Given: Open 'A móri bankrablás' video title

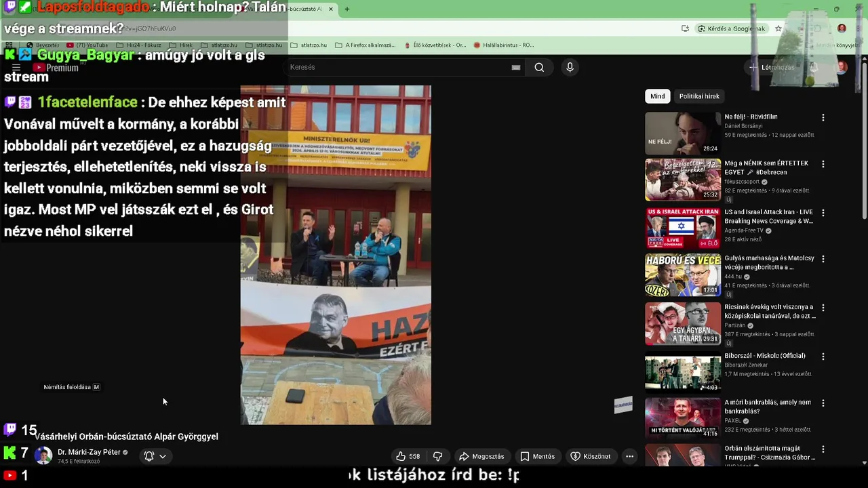Looking at the screenshot, I should click(x=768, y=407).
